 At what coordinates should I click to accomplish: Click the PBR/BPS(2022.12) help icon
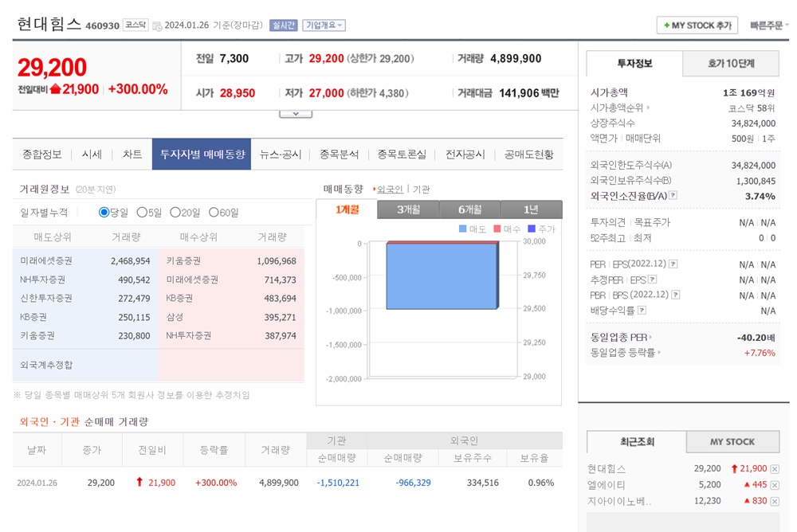point(674,294)
